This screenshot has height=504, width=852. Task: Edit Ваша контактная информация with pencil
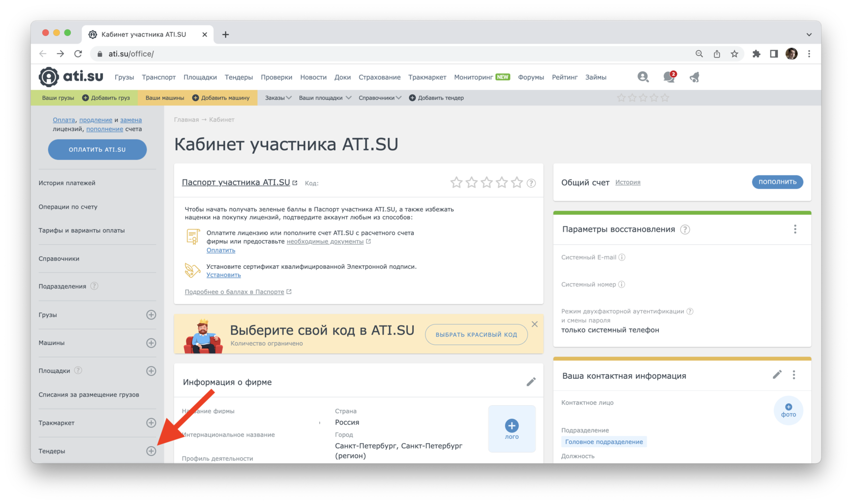pos(777,375)
